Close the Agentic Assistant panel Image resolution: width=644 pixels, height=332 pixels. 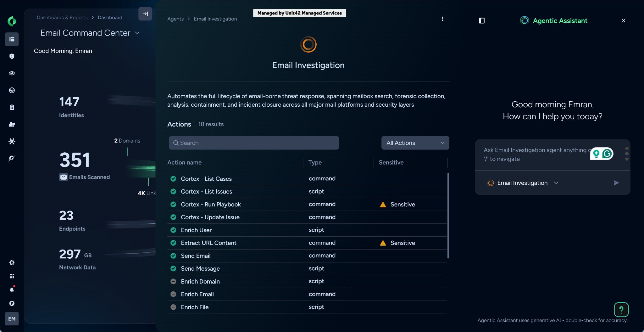624,20
